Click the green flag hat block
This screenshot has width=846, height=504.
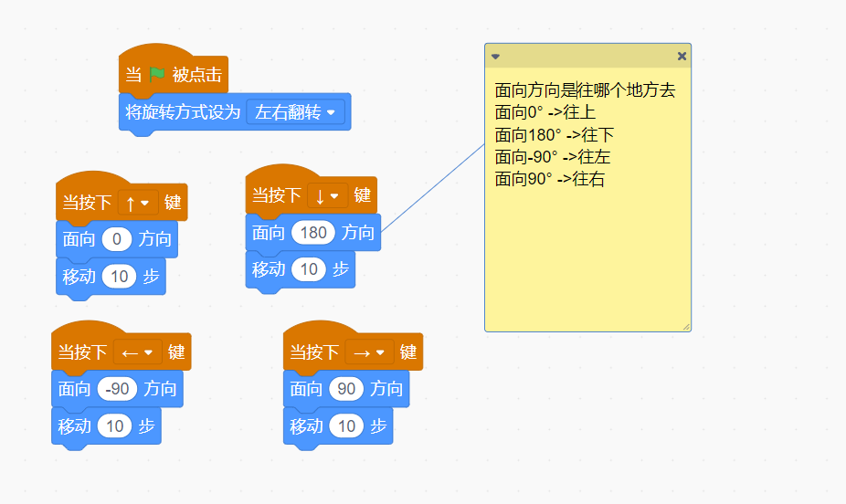pos(174,73)
